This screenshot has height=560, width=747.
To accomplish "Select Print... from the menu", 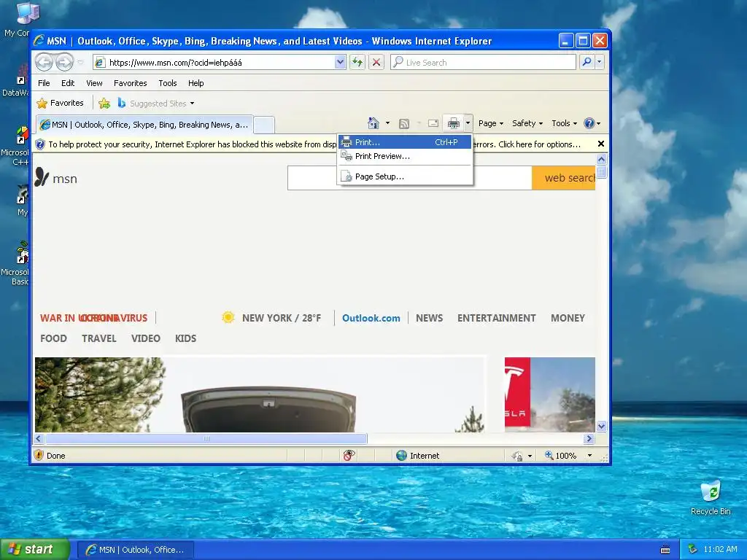I will pos(405,142).
